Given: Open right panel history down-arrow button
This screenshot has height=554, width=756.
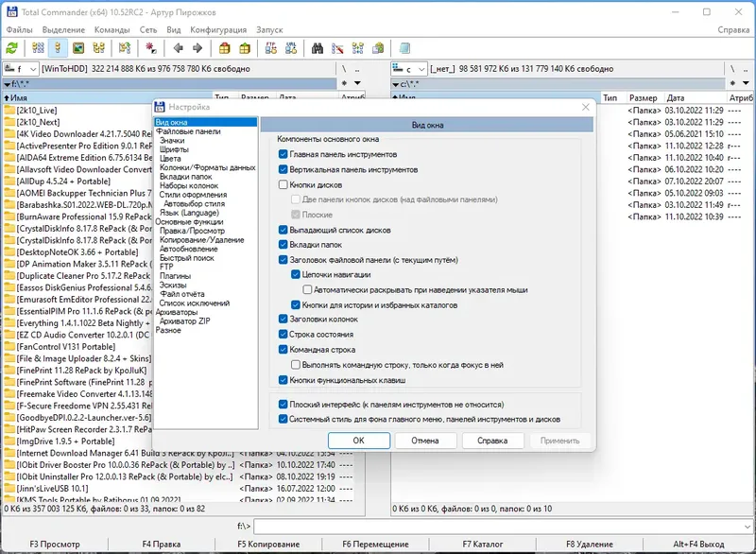Looking at the screenshot, I should [x=746, y=83].
